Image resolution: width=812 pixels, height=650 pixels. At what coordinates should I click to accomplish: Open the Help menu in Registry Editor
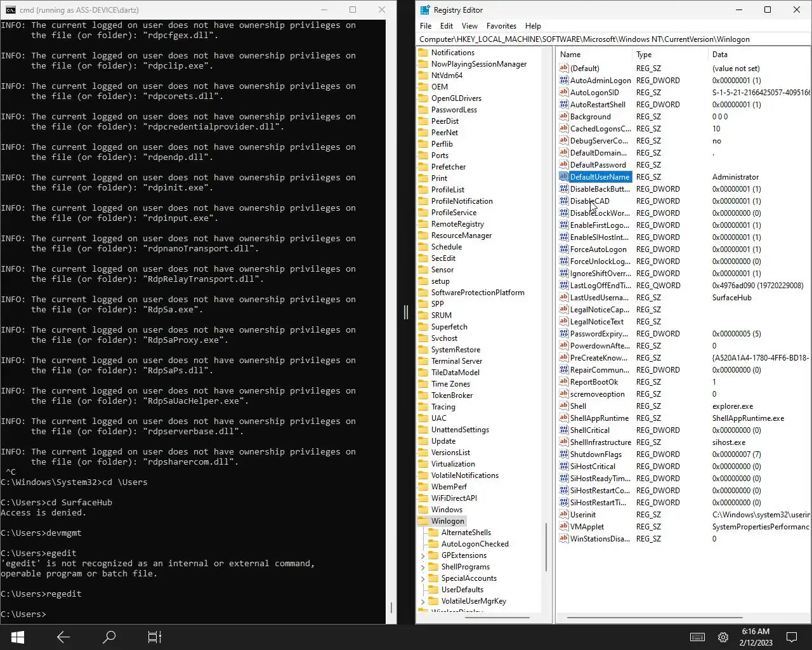pos(533,26)
